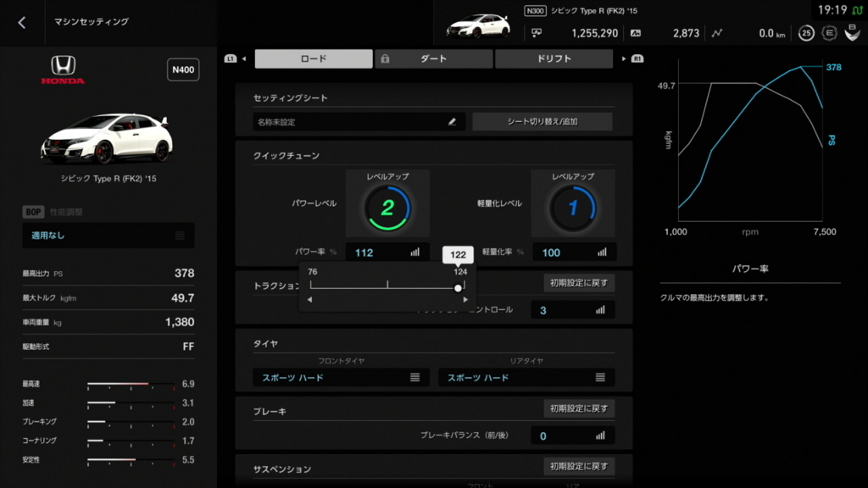The width and height of the screenshot is (868, 488).
Task: Decrease power rate with left slider arrow
Action: click(x=310, y=299)
